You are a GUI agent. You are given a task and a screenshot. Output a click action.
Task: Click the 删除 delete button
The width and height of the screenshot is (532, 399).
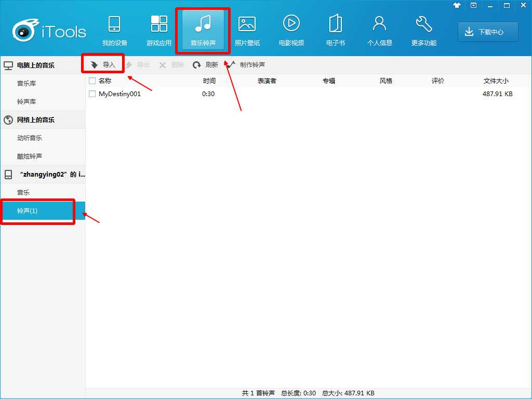pyautogui.click(x=171, y=64)
